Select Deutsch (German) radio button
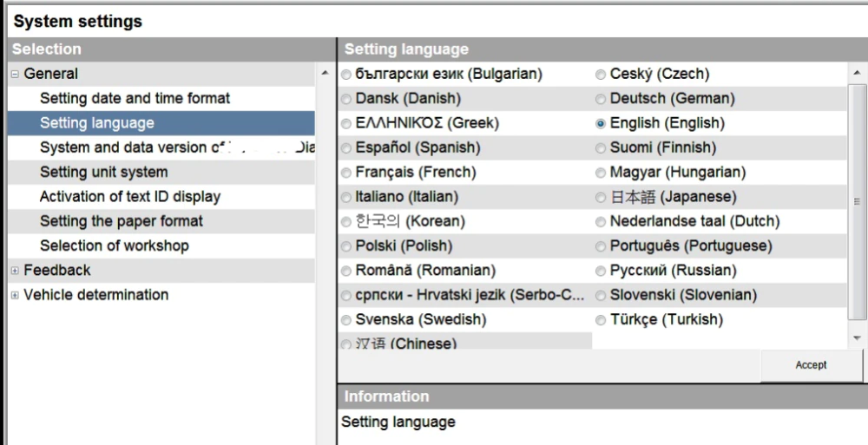The image size is (868, 445). [x=601, y=100]
